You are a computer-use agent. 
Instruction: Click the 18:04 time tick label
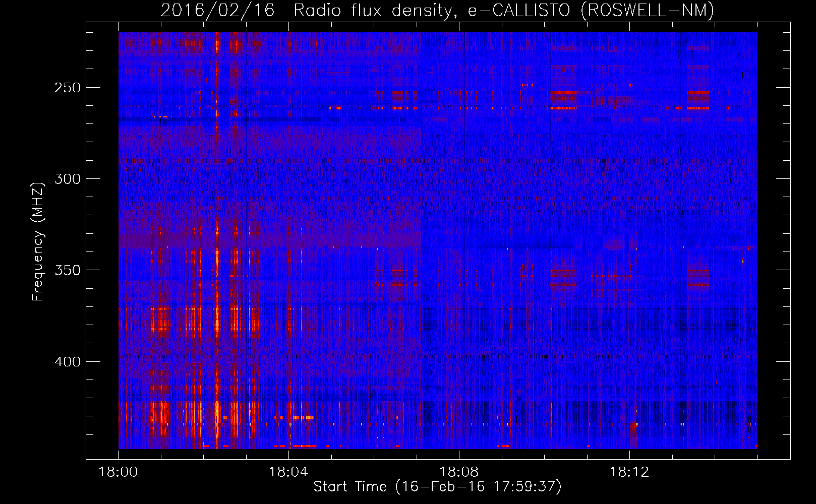pyautogui.click(x=288, y=472)
